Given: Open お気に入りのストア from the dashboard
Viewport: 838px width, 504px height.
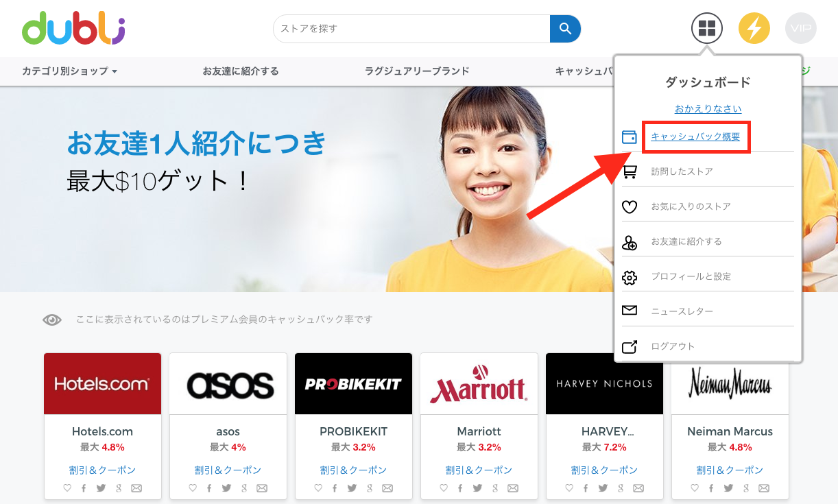Looking at the screenshot, I should coord(691,206).
